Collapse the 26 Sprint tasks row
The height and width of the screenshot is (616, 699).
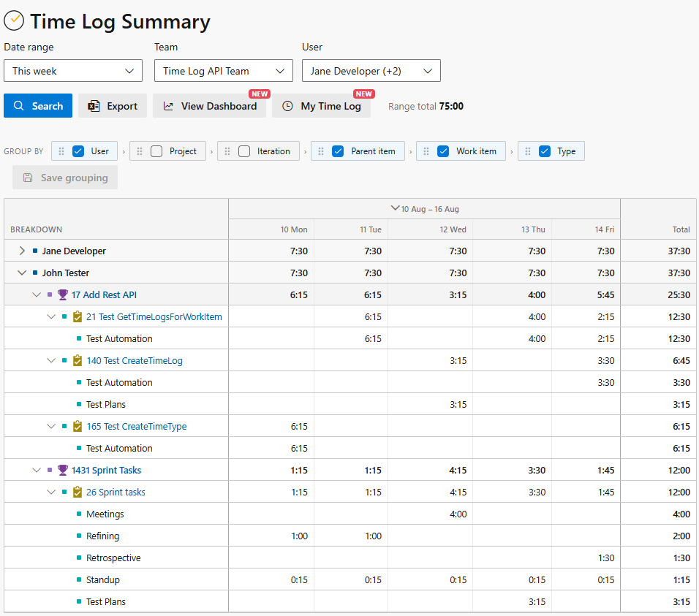click(51, 493)
